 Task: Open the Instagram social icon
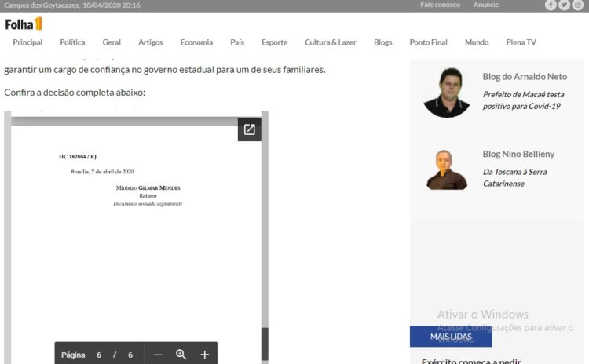click(577, 5)
